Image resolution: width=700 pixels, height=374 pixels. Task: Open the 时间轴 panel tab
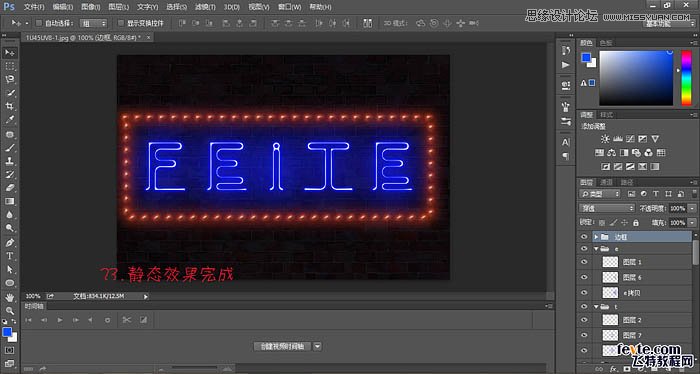point(34,306)
